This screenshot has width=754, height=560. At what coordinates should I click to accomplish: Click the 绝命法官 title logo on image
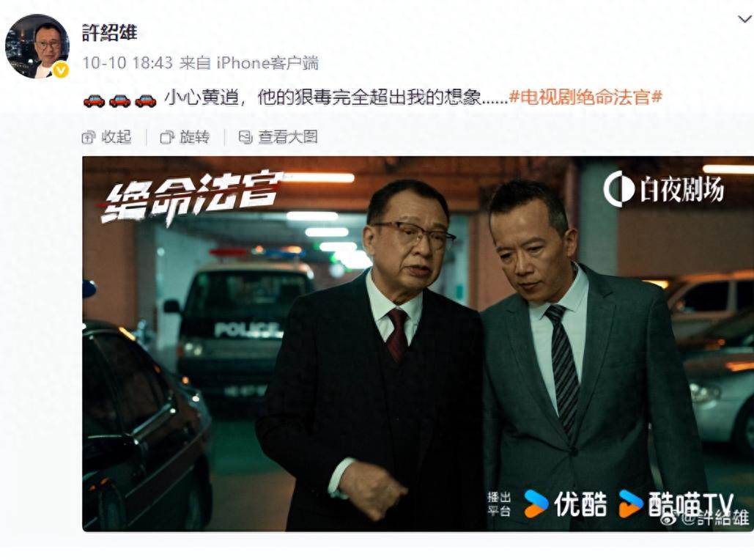click(191, 198)
